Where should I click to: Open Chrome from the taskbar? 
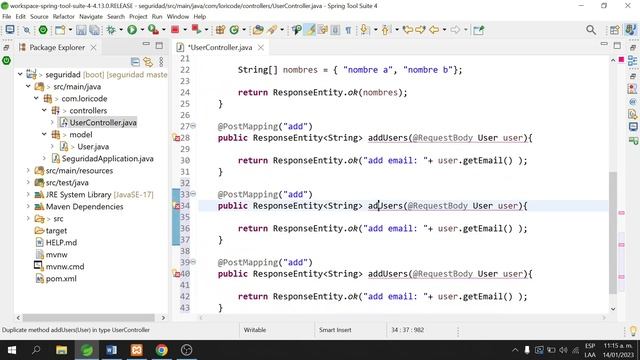(162, 350)
